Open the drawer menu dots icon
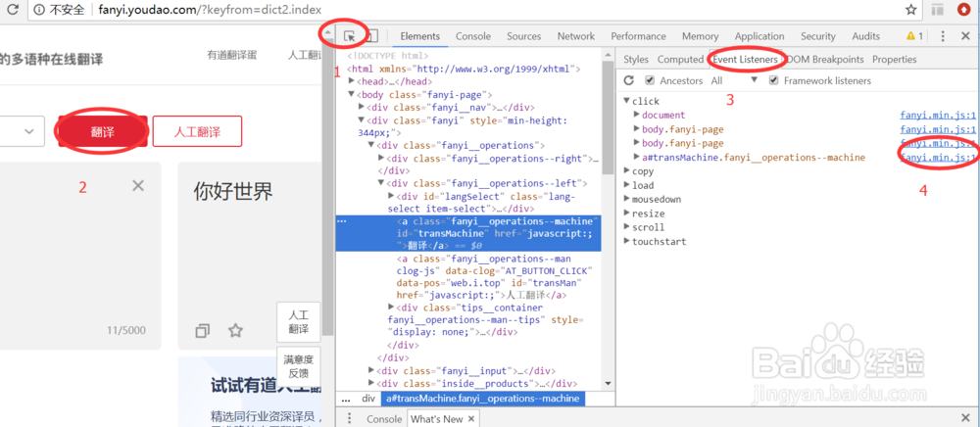The height and width of the screenshot is (427, 980). coord(350,418)
